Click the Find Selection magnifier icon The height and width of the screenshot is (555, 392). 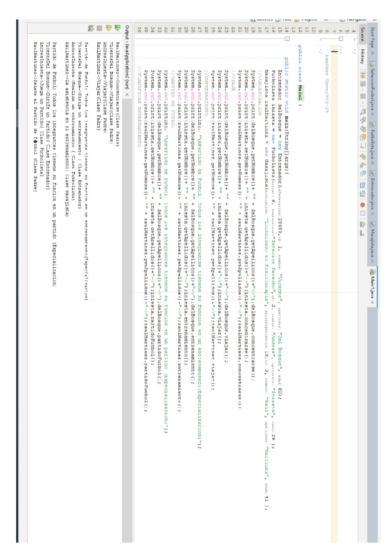[363, 112]
